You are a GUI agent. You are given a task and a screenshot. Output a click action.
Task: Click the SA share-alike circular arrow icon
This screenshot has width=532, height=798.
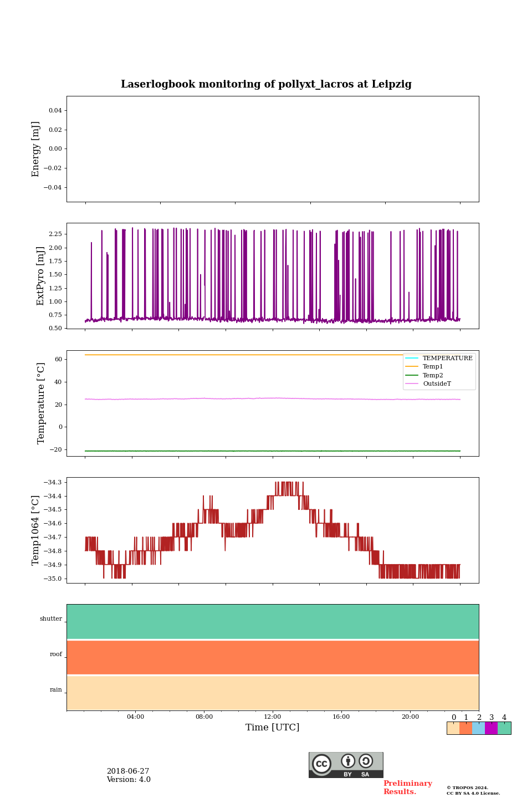click(x=366, y=761)
